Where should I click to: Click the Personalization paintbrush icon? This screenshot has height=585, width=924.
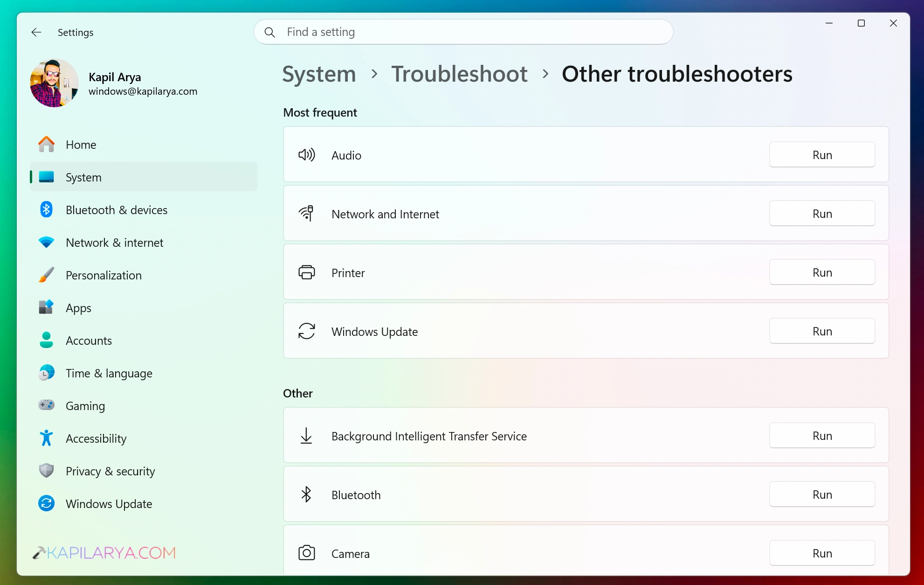(46, 275)
